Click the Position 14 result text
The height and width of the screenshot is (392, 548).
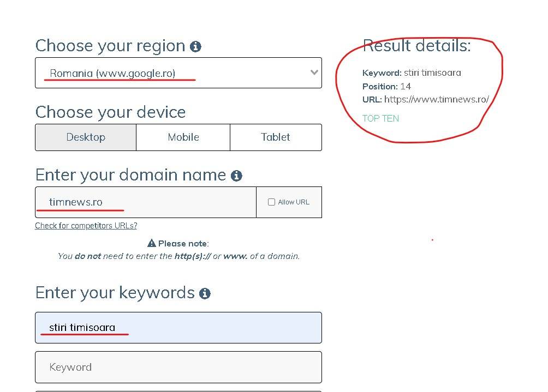click(x=386, y=86)
